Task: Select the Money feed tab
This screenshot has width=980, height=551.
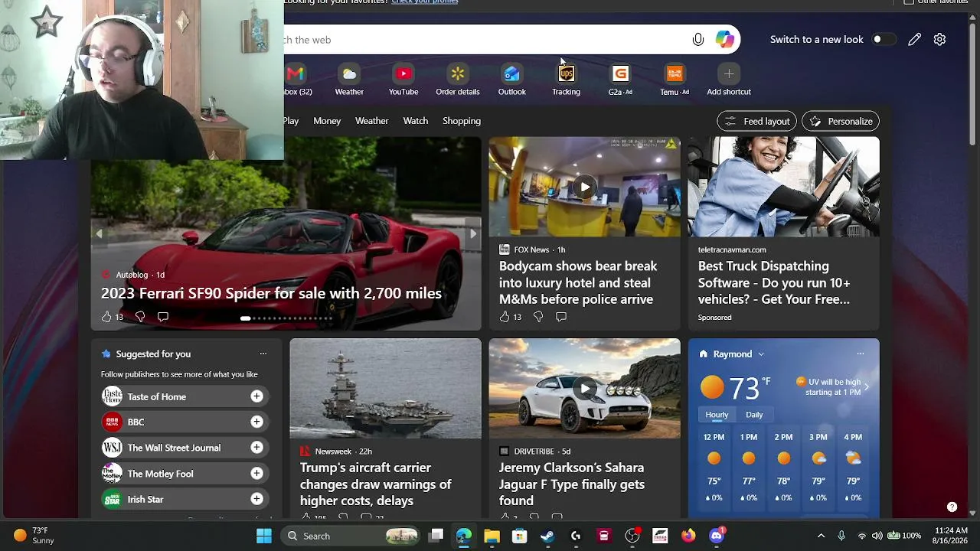Action: pyautogui.click(x=327, y=121)
